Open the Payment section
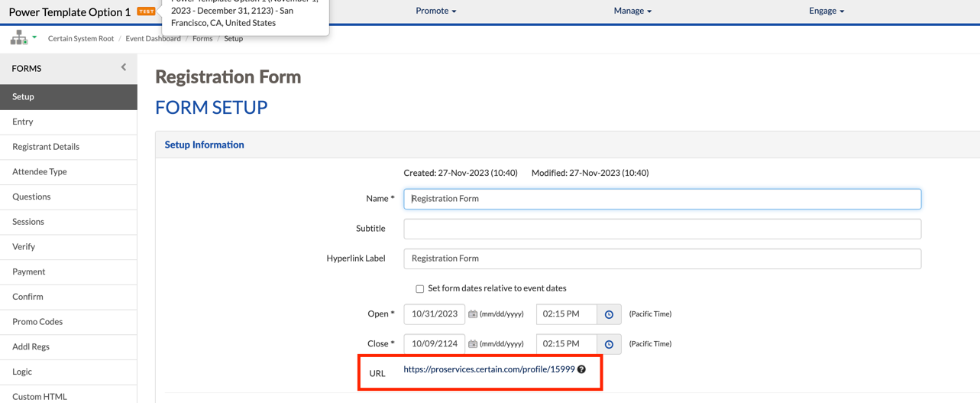980x403 pixels. pos(69,271)
